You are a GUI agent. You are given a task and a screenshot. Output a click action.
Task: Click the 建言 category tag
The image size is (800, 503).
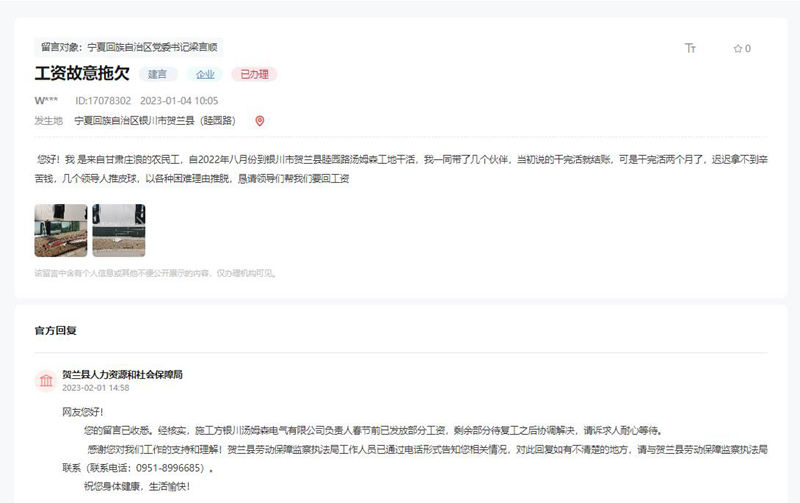158,74
